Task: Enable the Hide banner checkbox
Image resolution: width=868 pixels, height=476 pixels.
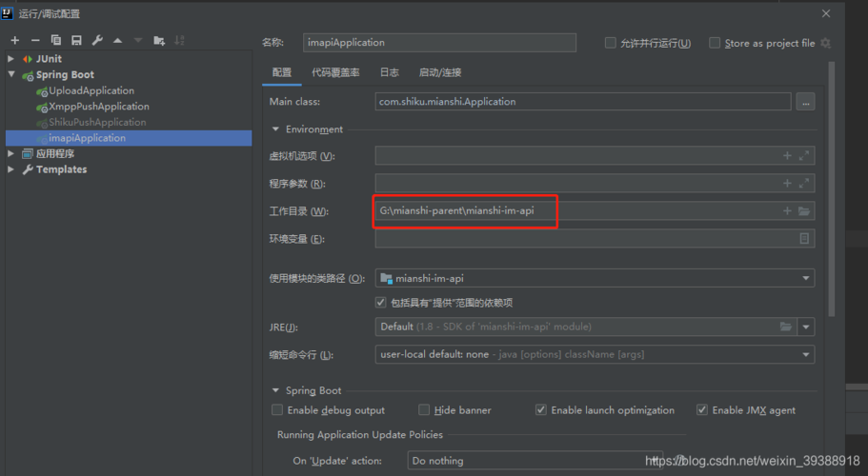Action: (x=424, y=409)
